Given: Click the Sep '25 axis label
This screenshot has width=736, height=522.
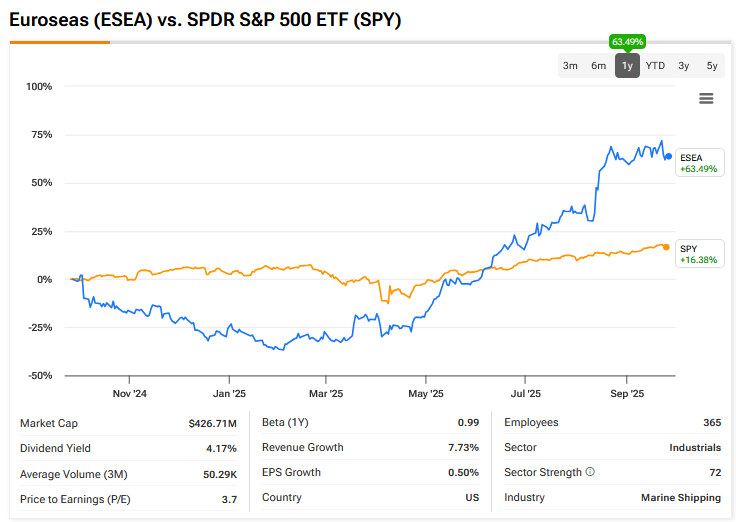Looking at the screenshot, I should click(x=626, y=393).
